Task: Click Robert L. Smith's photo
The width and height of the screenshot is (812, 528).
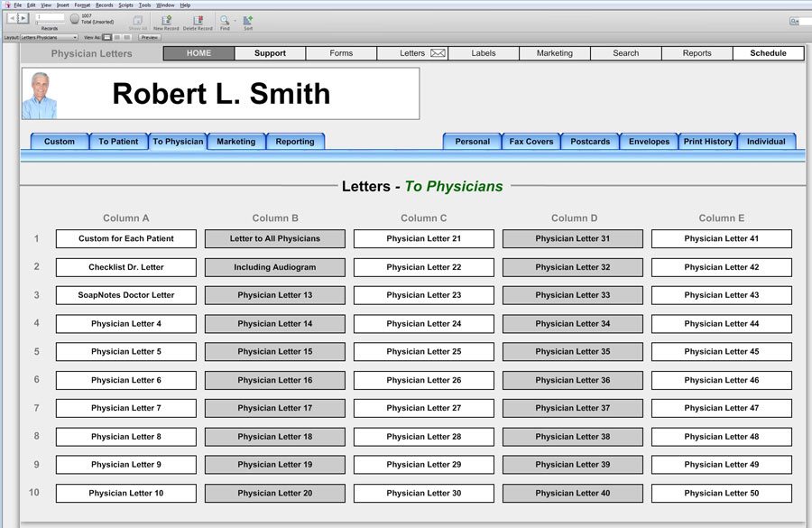Action: point(40,95)
